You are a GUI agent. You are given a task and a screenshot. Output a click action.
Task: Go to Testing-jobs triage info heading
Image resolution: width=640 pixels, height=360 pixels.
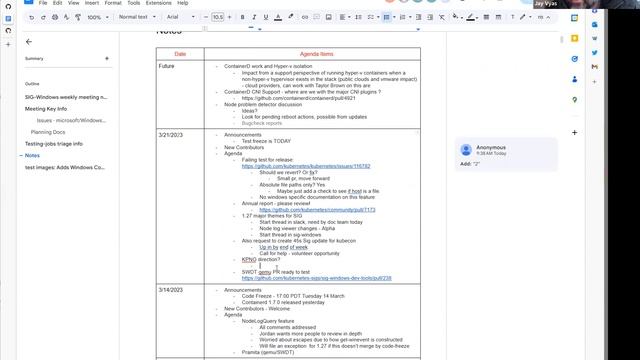(53, 144)
